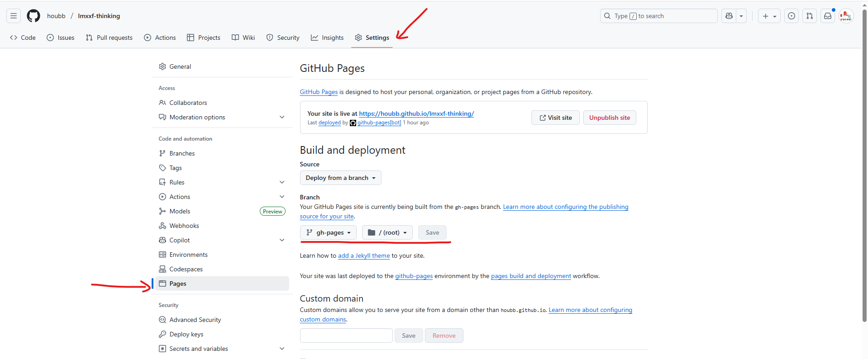
Task: Switch to the Code tab
Action: click(23, 38)
